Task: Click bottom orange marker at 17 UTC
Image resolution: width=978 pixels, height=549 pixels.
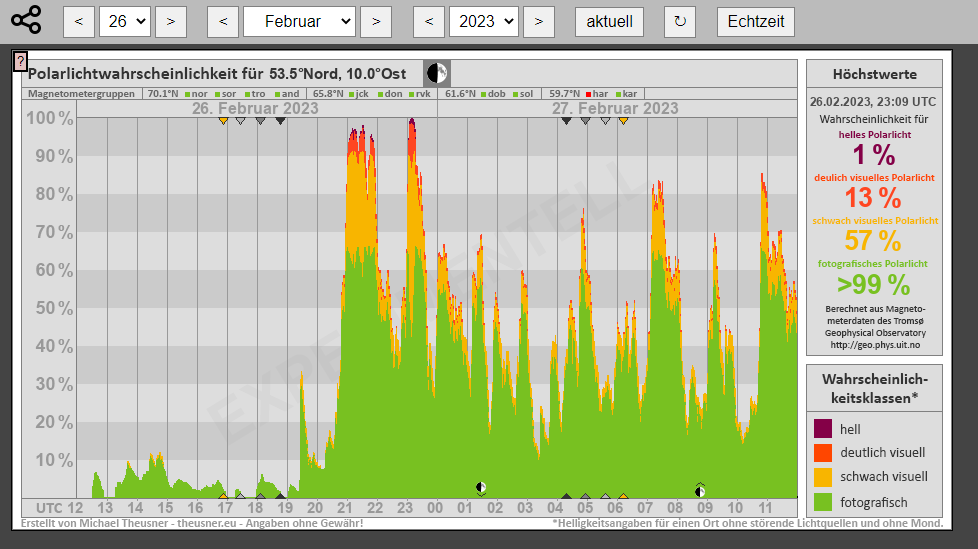Action: pyautogui.click(x=223, y=497)
